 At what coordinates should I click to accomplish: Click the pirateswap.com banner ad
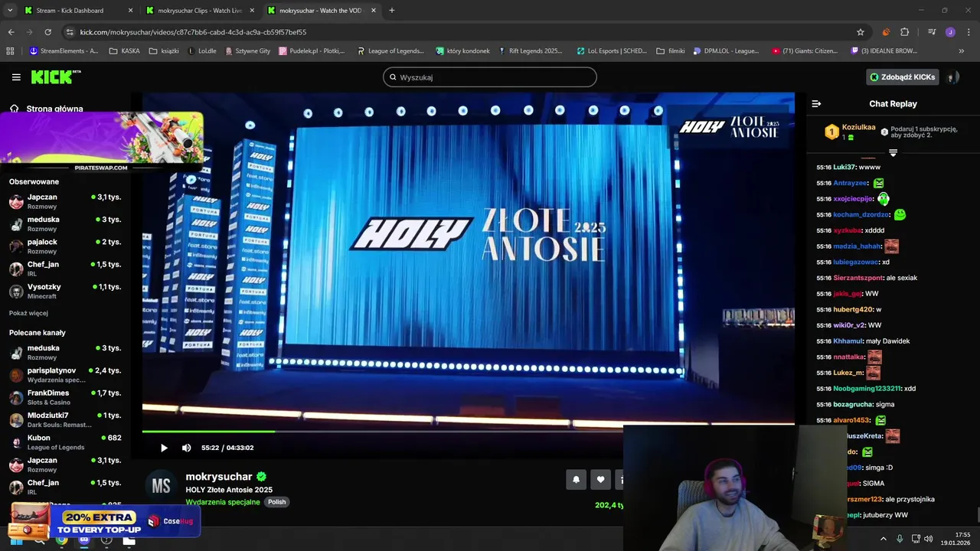[102, 142]
